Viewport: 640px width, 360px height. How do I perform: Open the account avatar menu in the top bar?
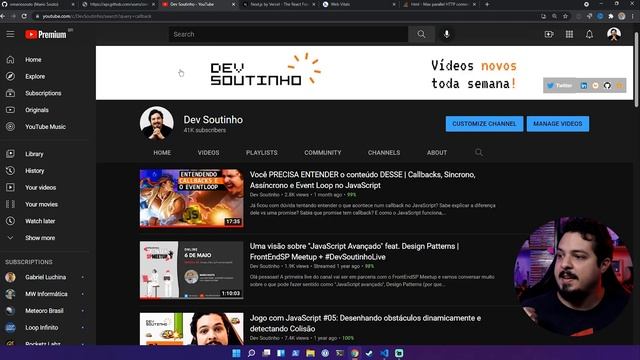(x=613, y=34)
